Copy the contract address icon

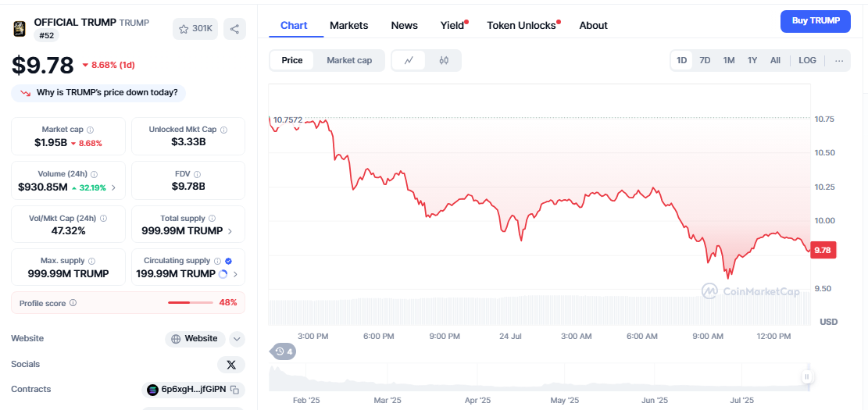[234, 390]
